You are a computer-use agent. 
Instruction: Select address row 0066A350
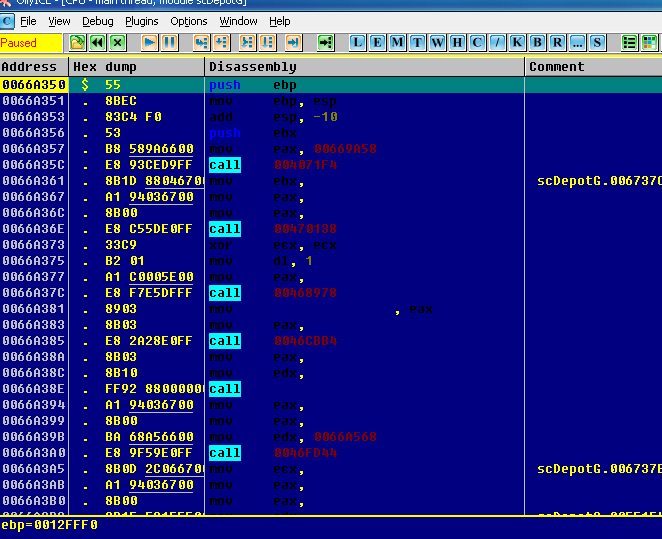tap(34, 85)
